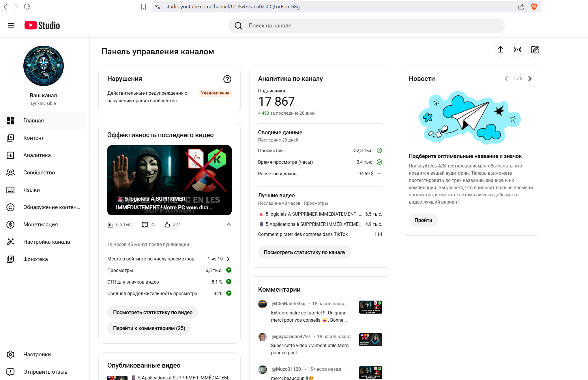Select Контент in sidebar menu
Image resolution: width=588 pixels, height=380 pixels.
pyautogui.click(x=33, y=138)
